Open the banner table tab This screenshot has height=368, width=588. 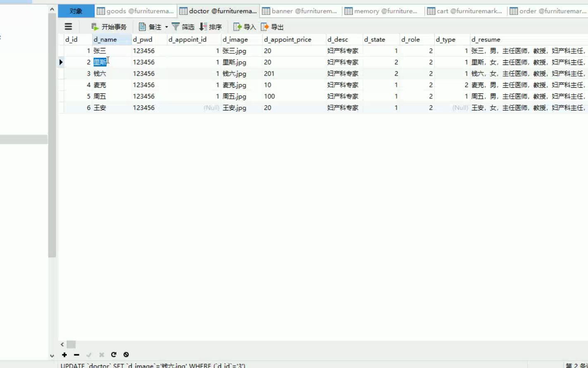(301, 11)
